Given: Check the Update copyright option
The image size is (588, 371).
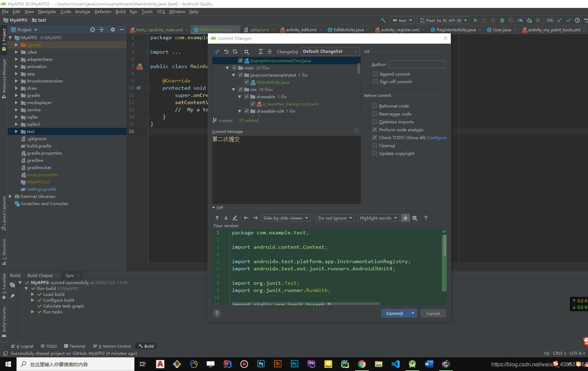Looking at the screenshot, I should tap(375, 153).
